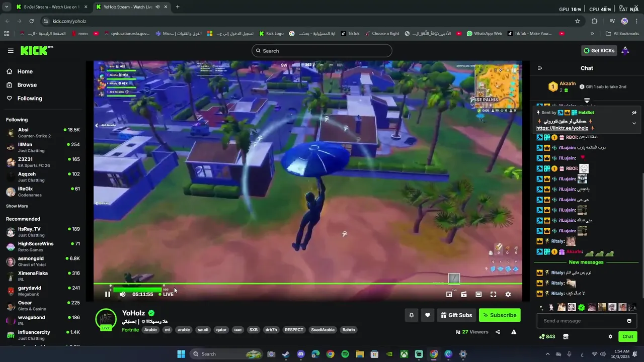
Task: Open a new browser tab
Action: point(178,7)
